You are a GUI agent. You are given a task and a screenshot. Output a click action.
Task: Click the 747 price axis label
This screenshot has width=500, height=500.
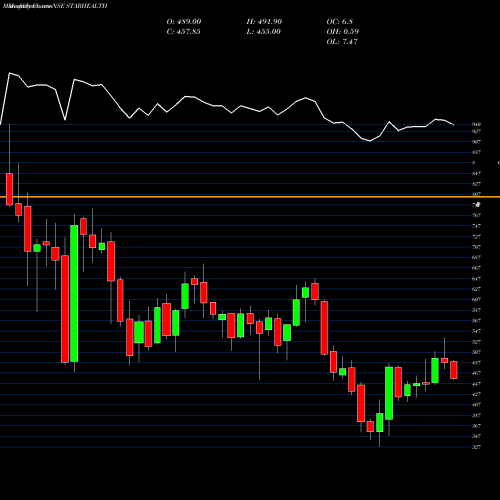[x=476, y=226]
